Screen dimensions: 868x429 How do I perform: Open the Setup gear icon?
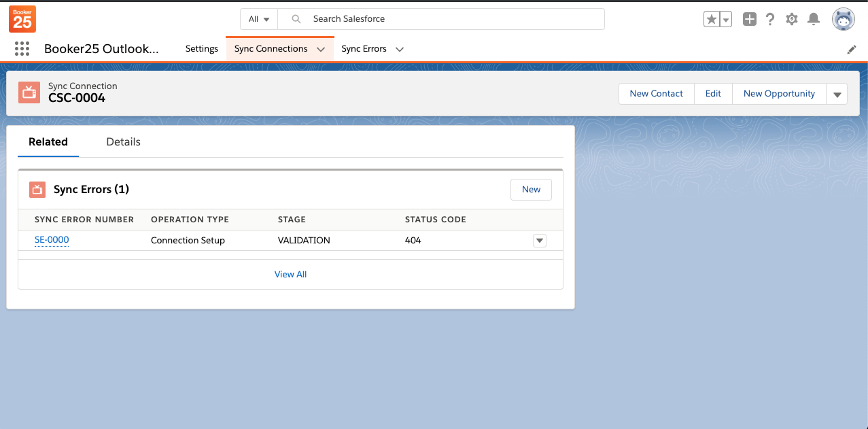(792, 20)
